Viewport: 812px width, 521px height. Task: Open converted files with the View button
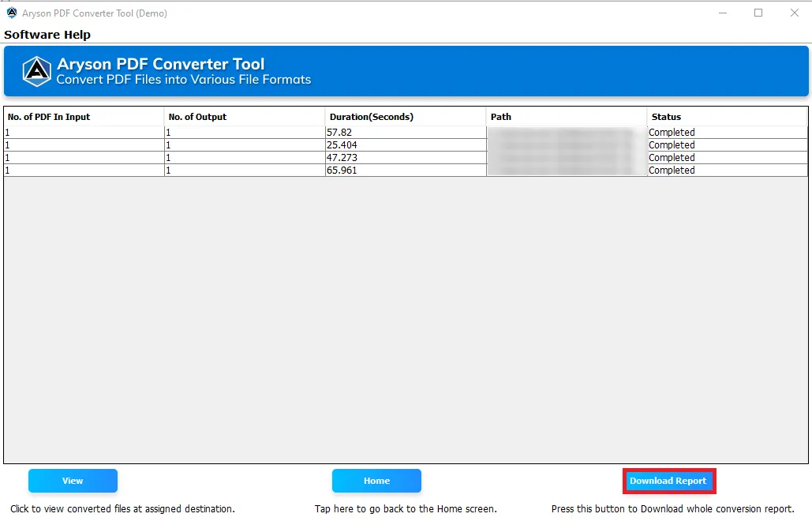click(x=73, y=481)
